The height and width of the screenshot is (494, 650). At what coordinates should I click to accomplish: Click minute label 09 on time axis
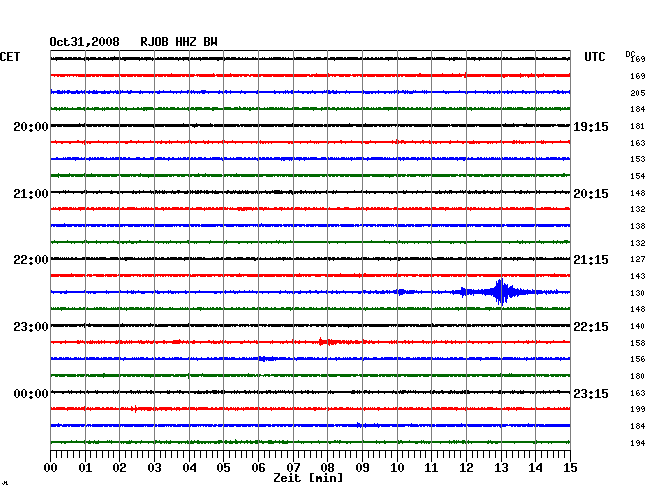coord(362,468)
